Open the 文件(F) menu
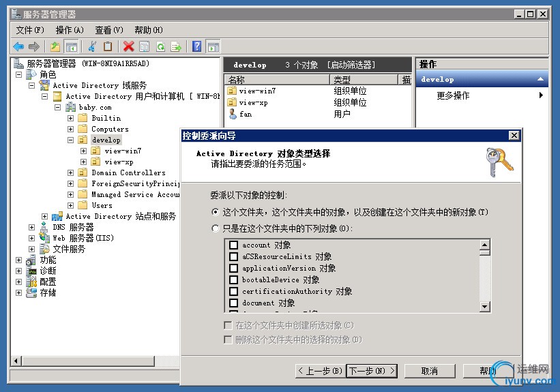The height and width of the screenshot is (392, 560). [x=30, y=30]
